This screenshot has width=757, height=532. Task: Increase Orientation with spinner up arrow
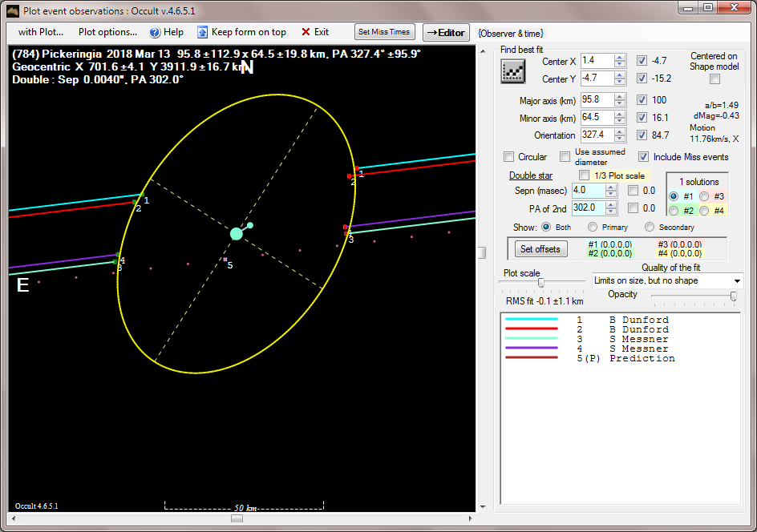click(x=620, y=131)
